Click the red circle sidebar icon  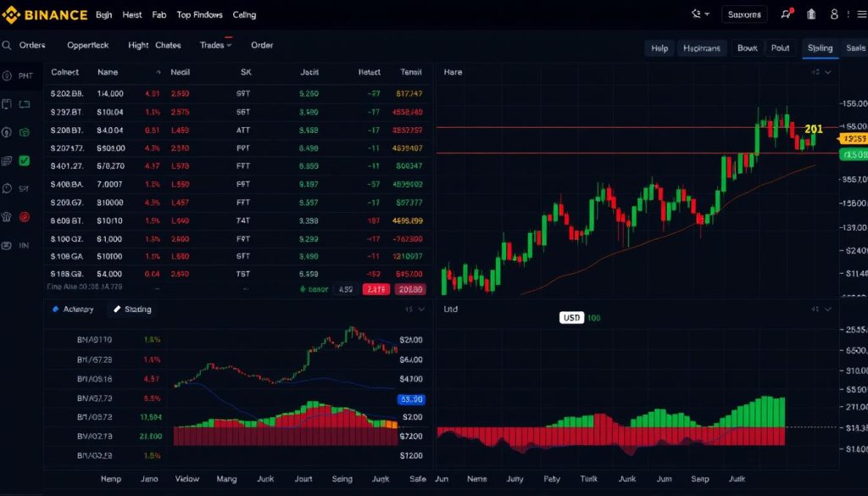(x=25, y=217)
